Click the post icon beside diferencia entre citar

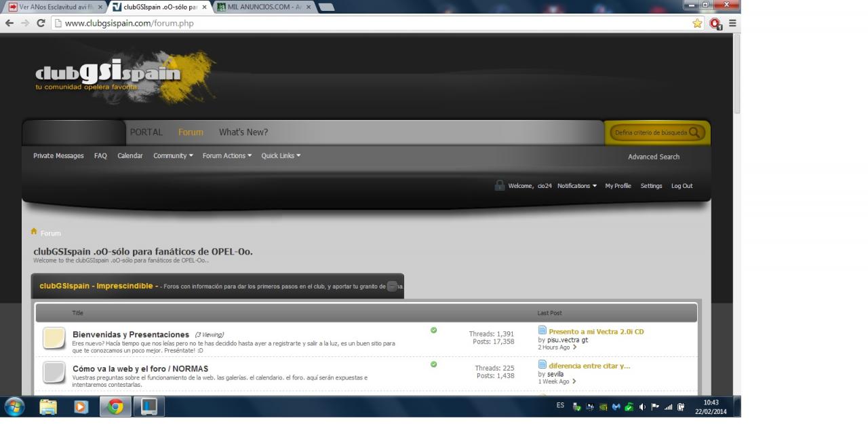coord(542,364)
